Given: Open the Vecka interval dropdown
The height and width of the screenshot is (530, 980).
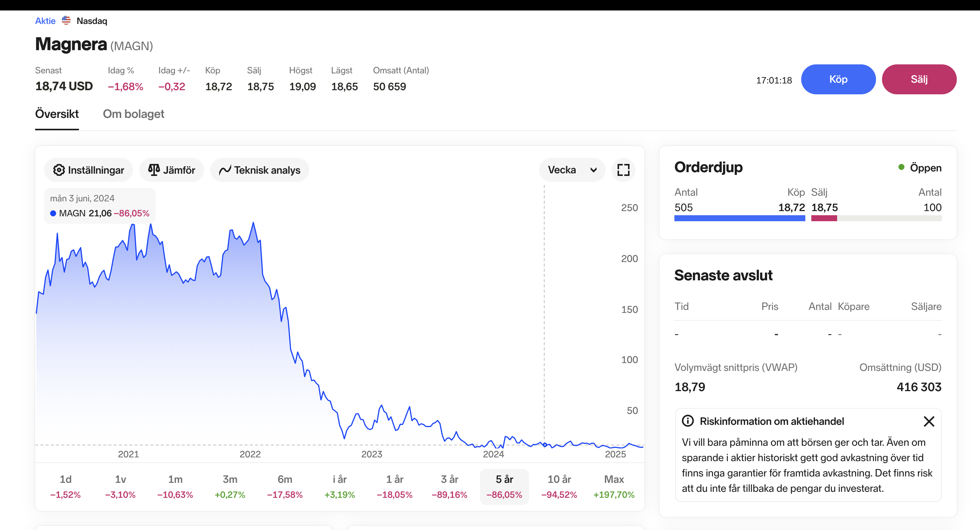Looking at the screenshot, I should pyautogui.click(x=562, y=170).
